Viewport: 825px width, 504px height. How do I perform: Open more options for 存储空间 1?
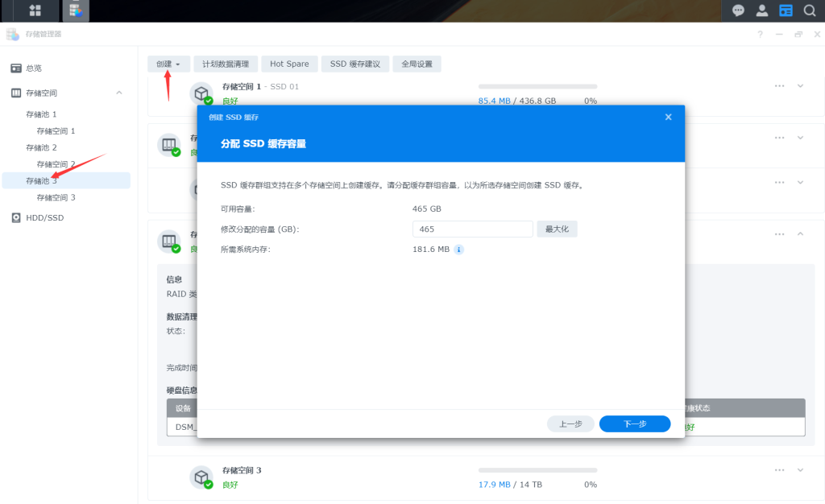click(x=779, y=85)
